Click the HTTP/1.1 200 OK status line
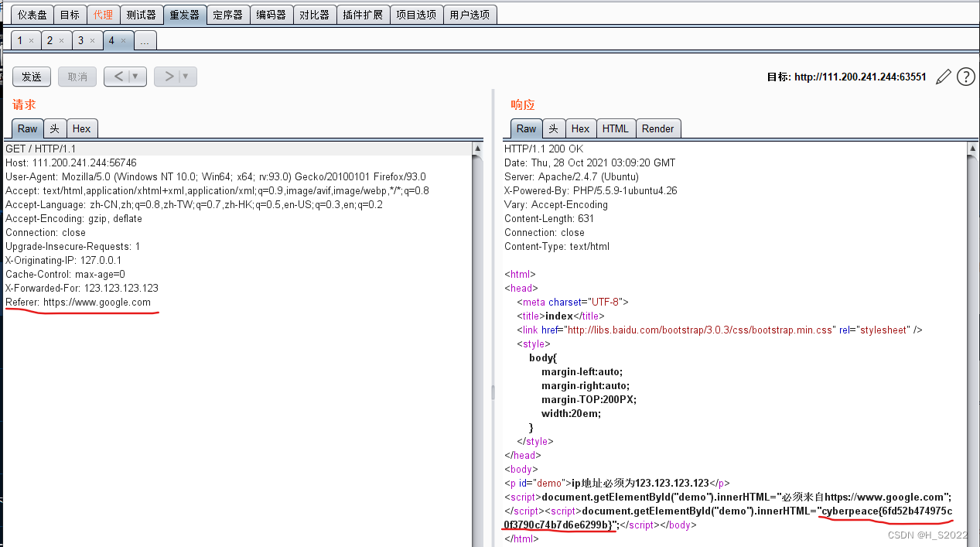 (x=544, y=149)
